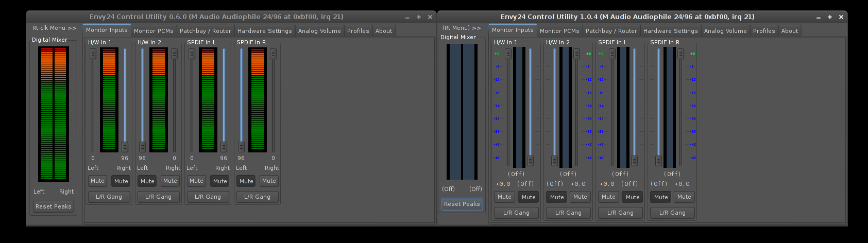Click SPDIF In L right fader handle, 1.0.4 window
The image size is (868, 243).
pyautogui.click(x=634, y=161)
